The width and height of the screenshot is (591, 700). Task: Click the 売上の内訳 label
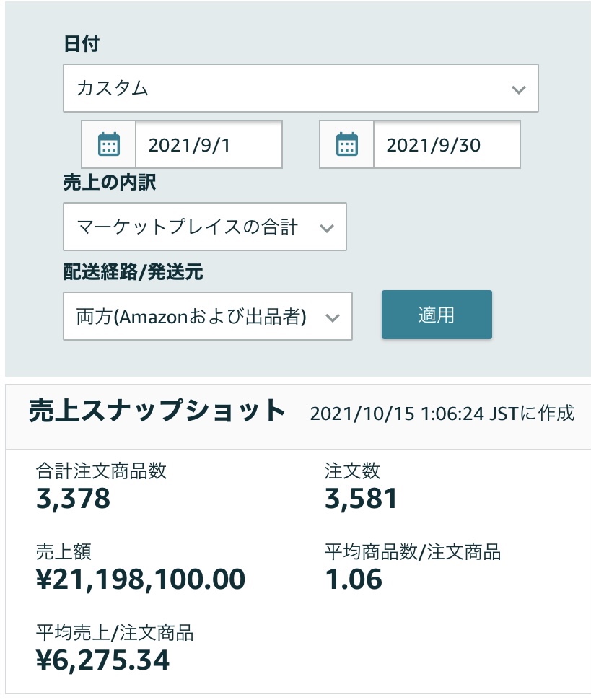coord(109,183)
